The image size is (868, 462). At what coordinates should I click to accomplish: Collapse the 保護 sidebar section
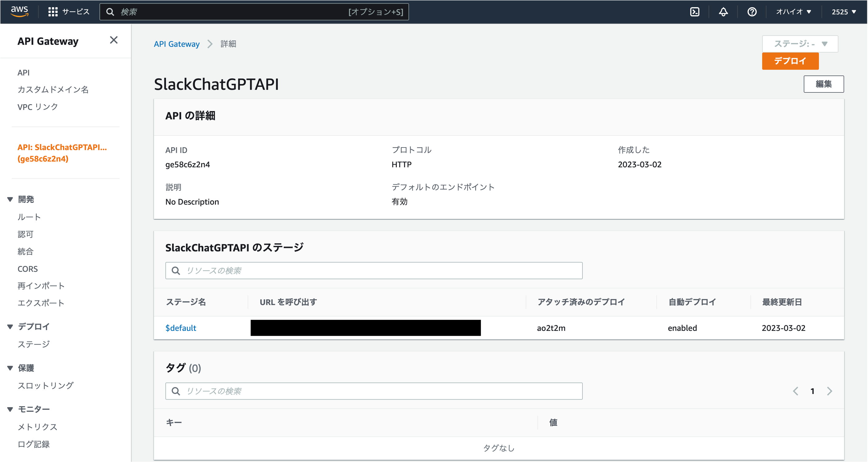[x=11, y=368]
